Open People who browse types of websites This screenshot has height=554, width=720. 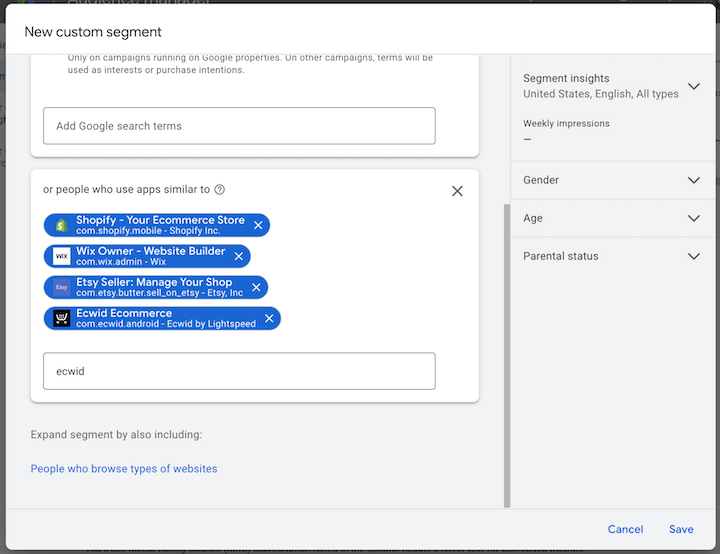tap(124, 469)
